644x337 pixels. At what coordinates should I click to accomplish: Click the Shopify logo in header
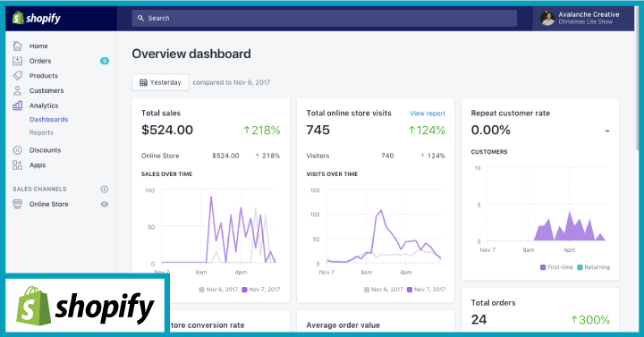[x=36, y=18]
